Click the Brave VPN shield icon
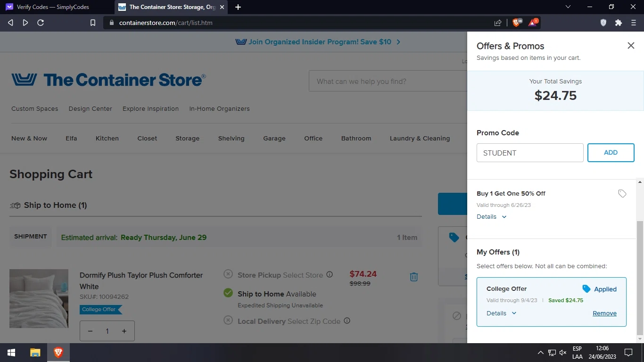This screenshot has width=644, height=362. tap(603, 23)
